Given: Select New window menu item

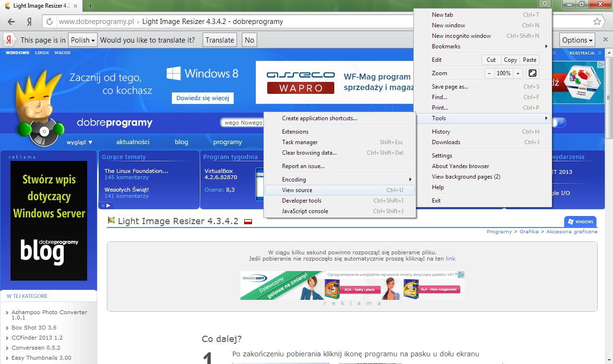Looking at the screenshot, I should click(483, 25).
